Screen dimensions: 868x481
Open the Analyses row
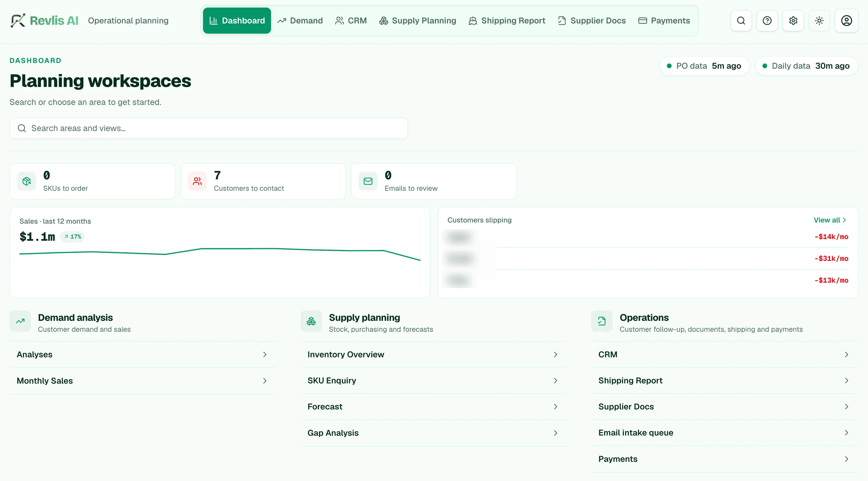click(143, 355)
